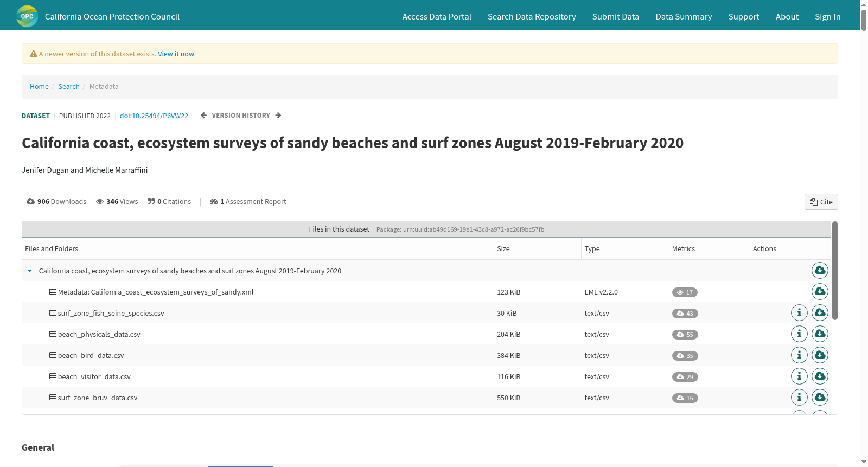
Task: Click the OPC logo icon
Action: point(27,16)
